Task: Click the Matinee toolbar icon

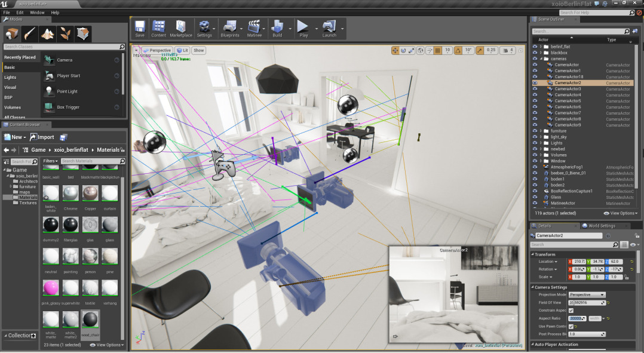Action: click(x=255, y=28)
